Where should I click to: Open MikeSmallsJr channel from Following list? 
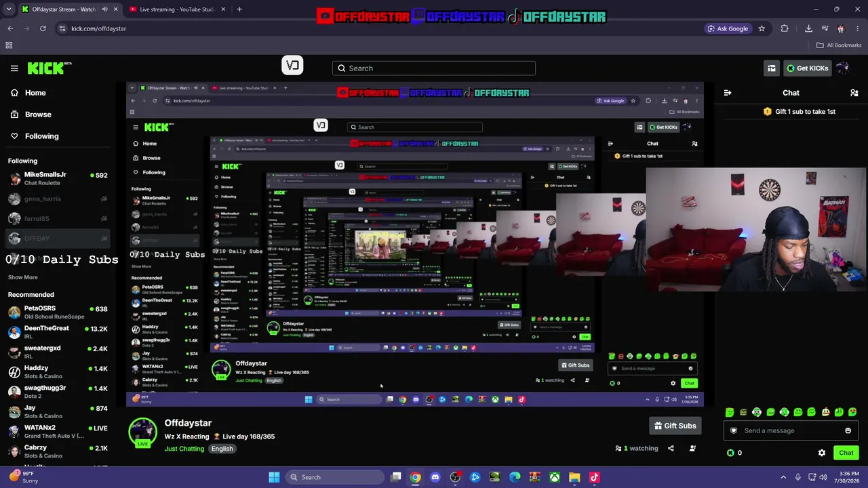click(x=58, y=178)
